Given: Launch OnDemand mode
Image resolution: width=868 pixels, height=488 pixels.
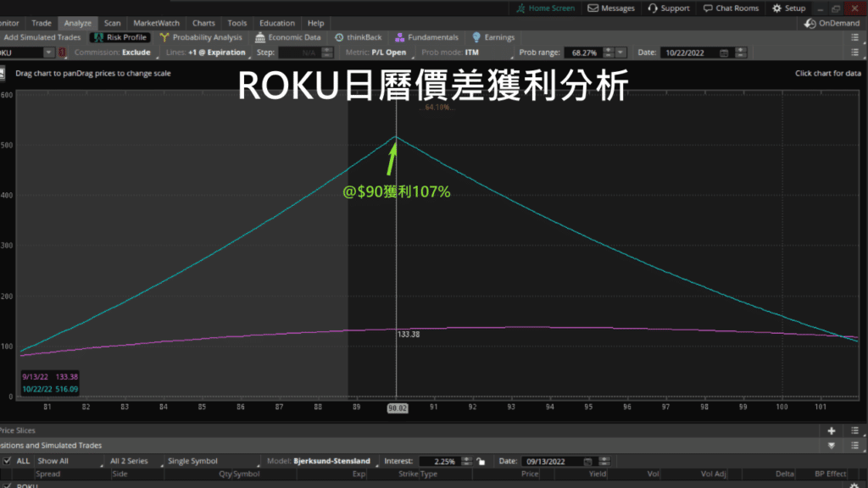Looking at the screenshot, I should pyautogui.click(x=833, y=24).
